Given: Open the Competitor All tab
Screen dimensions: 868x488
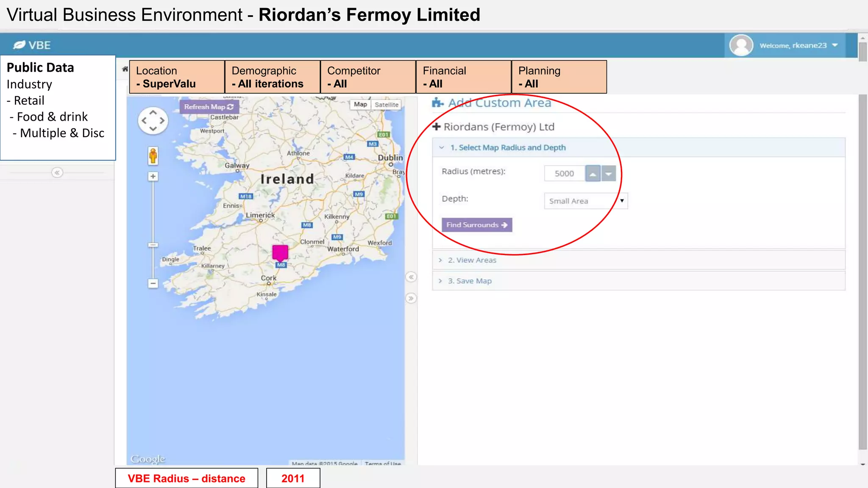Looking at the screenshot, I should coord(368,77).
